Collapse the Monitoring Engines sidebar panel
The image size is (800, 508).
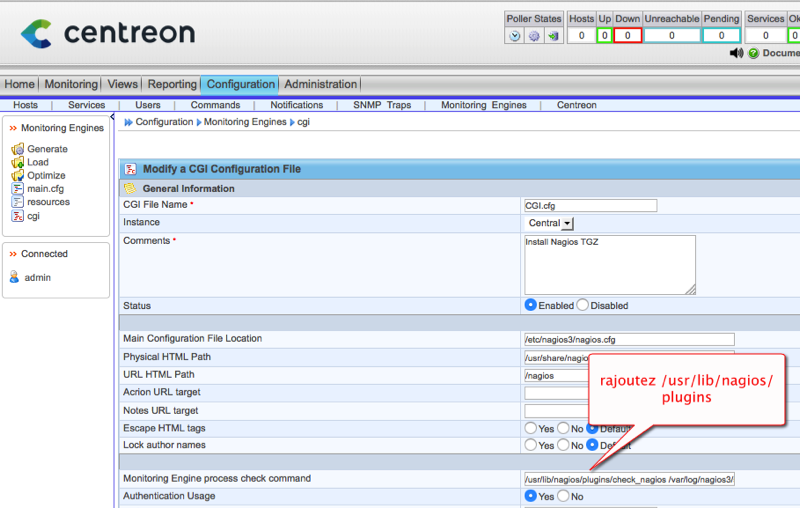click(13, 128)
